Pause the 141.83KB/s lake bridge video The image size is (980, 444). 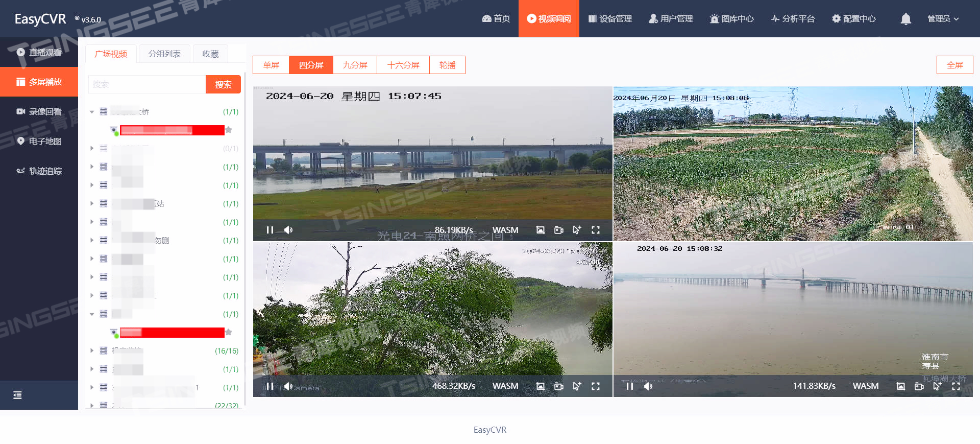coord(630,386)
